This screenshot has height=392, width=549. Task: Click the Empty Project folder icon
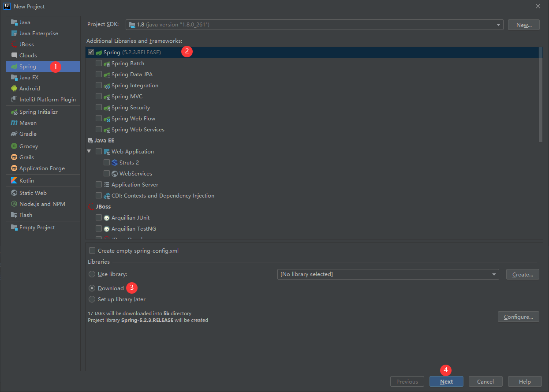14,227
